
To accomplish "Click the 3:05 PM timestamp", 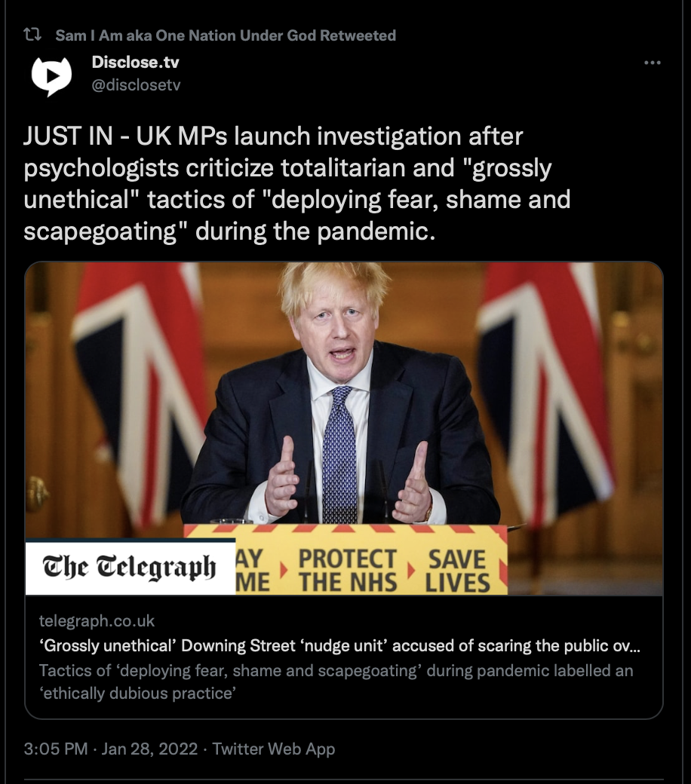I will 56,749.
